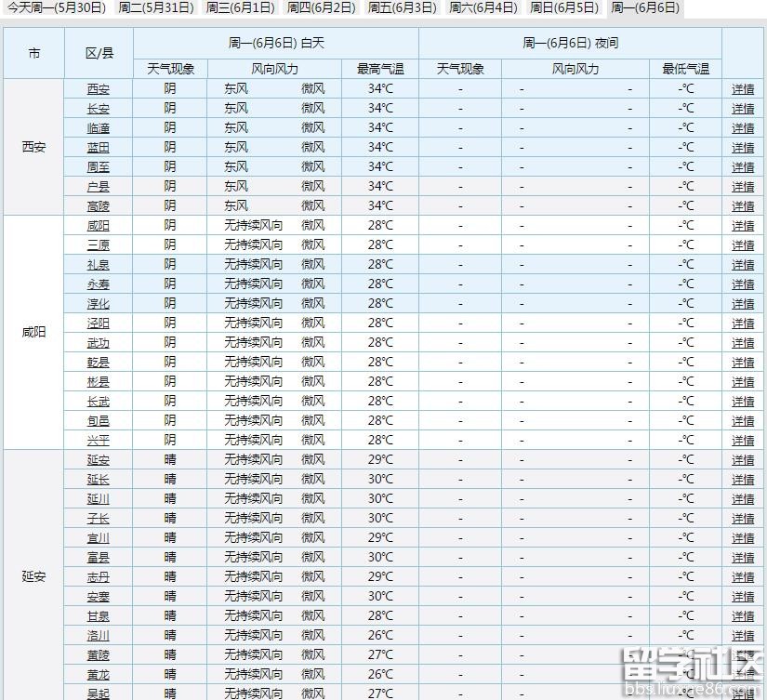Click the 临潼 district link

(98, 128)
